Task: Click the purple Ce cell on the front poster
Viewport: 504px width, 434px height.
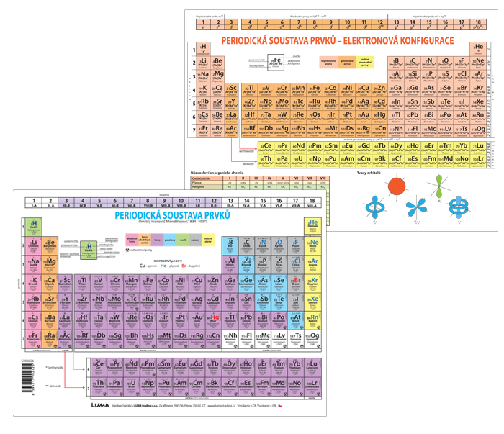Action: pyautogui.click(x=99, y=368)
